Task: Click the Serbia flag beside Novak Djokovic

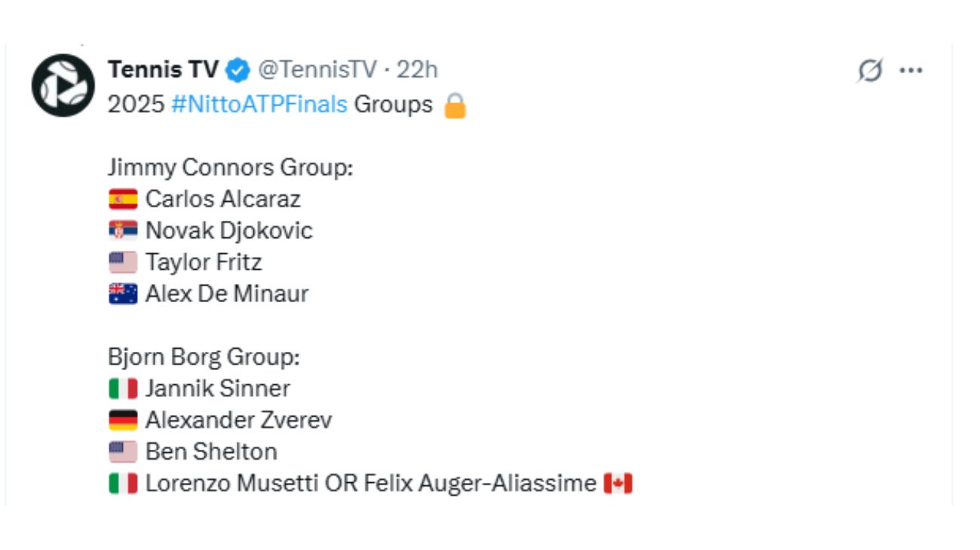Action: pyautogui.click(x=123, y=231)
